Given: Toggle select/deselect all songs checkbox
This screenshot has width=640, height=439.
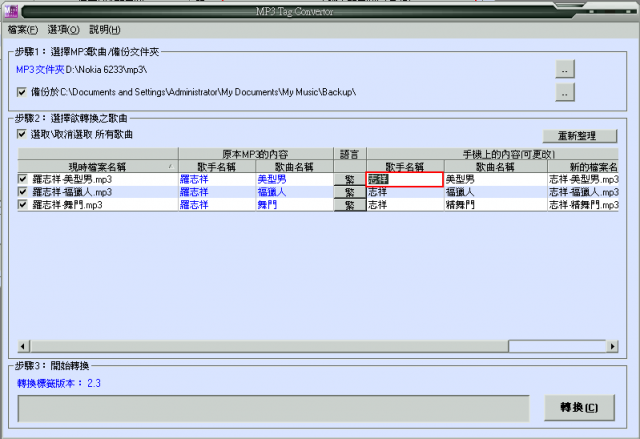Looking at the screenshot, I should point(22,134).
